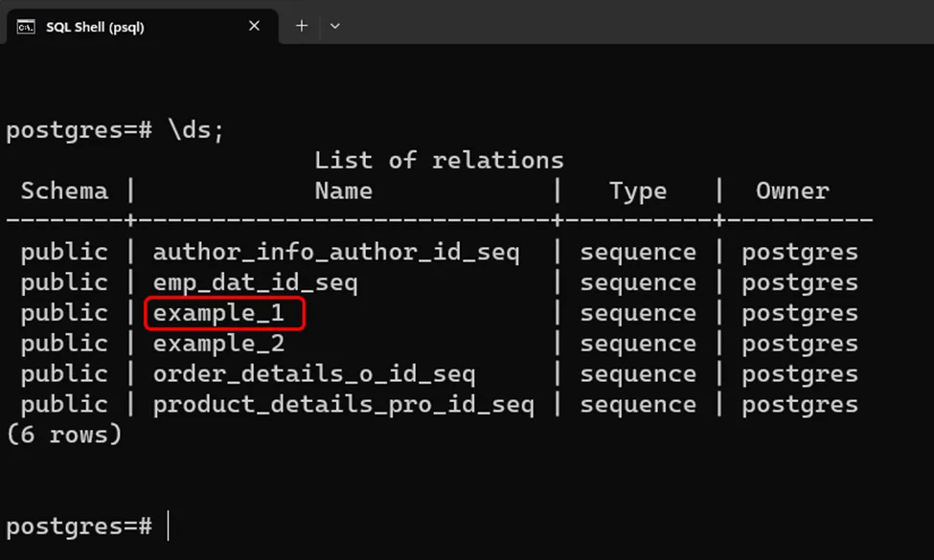Screen dimensions: 934x560
Task: Expand the new tab profile dropdown
Action: tap(334, 26)
